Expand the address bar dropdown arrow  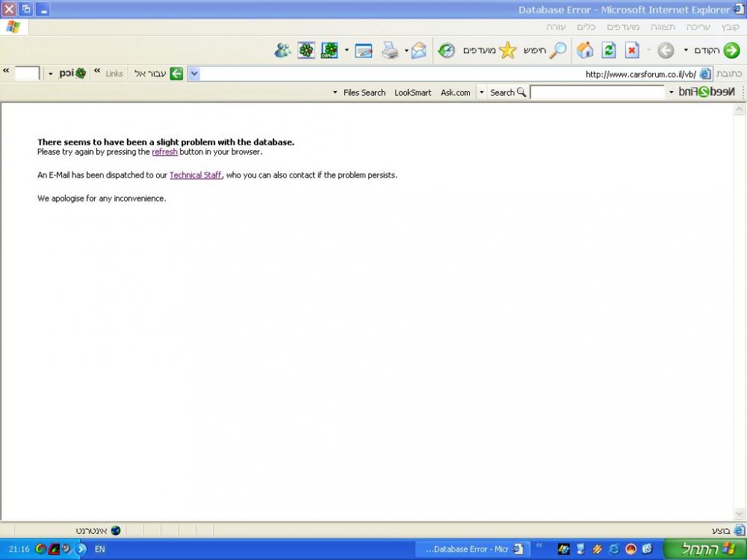click(194, 74)
